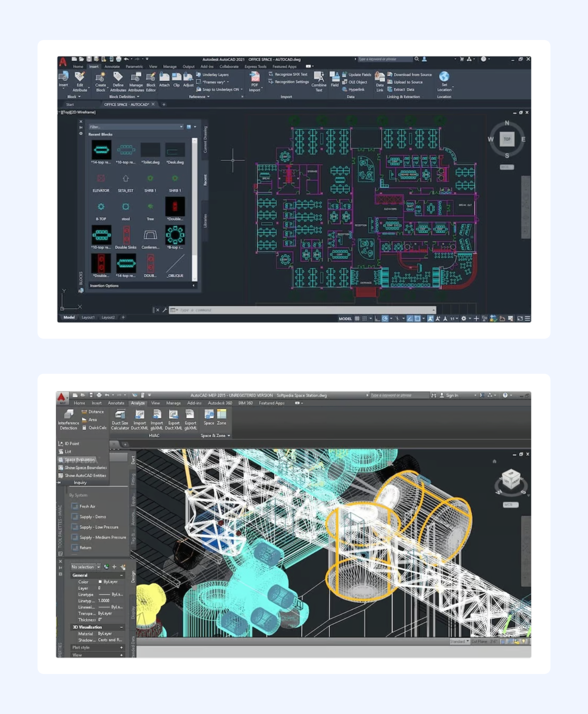Screen dimensions: 588x714
Task: Select the ELEVATOR block thumbnail
Action: point(101,178)
